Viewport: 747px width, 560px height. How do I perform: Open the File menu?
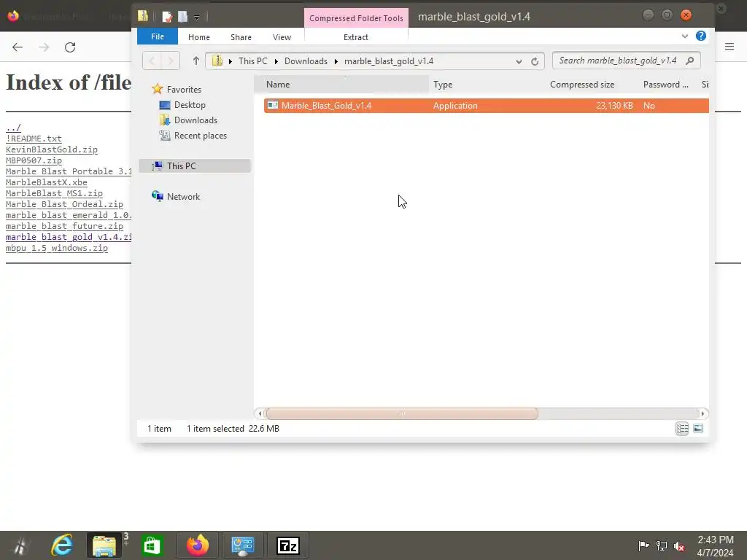pos(158,36)
